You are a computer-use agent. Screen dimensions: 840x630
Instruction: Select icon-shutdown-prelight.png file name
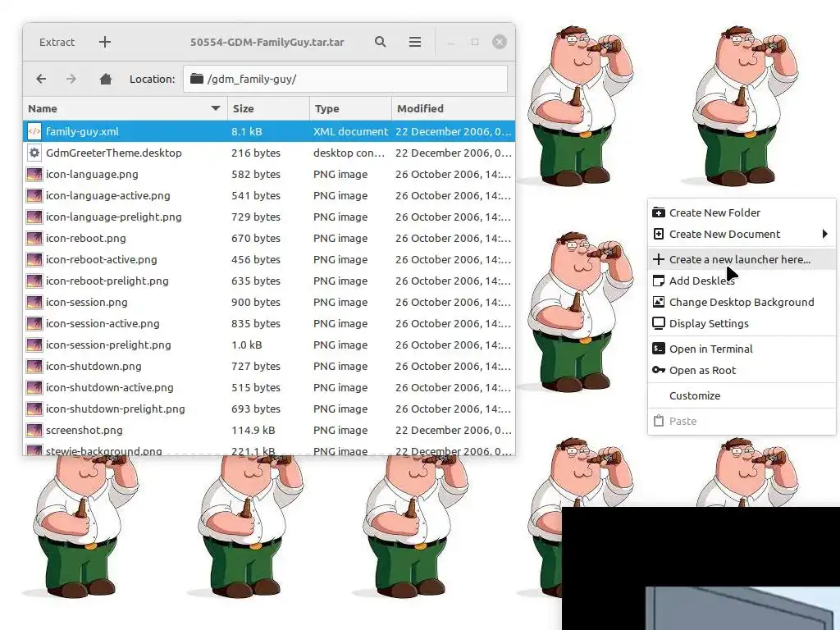pyautogui.click(x=115, y=409)
